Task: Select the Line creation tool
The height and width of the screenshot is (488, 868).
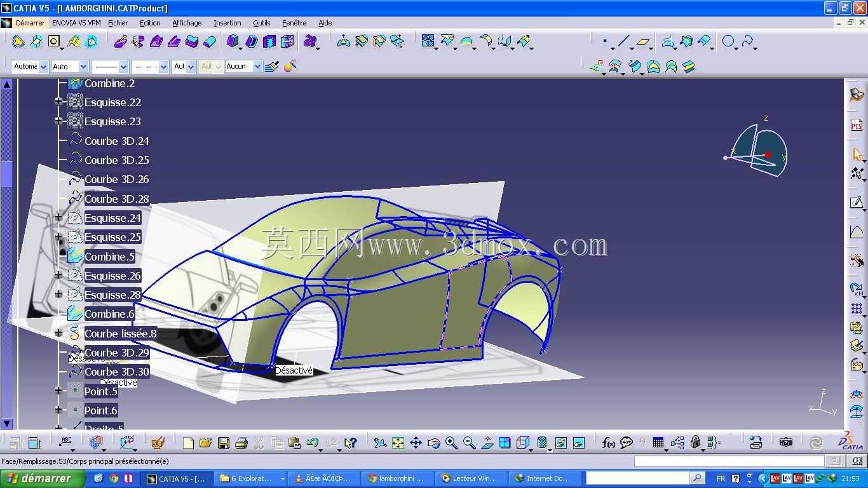Action: pos(624,42)
